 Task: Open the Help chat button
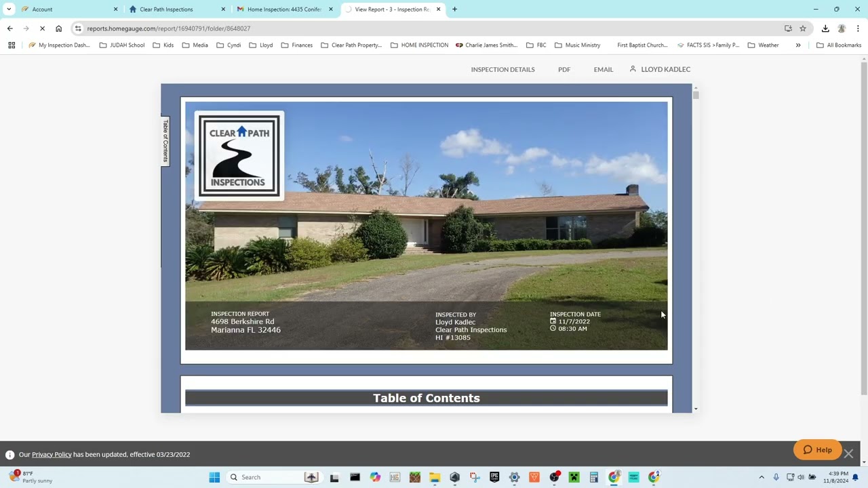click(x=817, y=449)
